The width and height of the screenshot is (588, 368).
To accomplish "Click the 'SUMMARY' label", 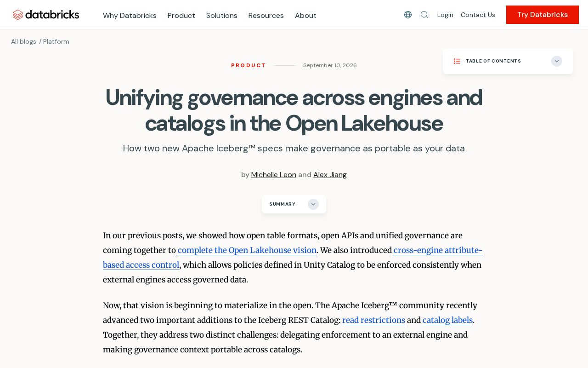I will pyautogui.click(x=282, y=204).
